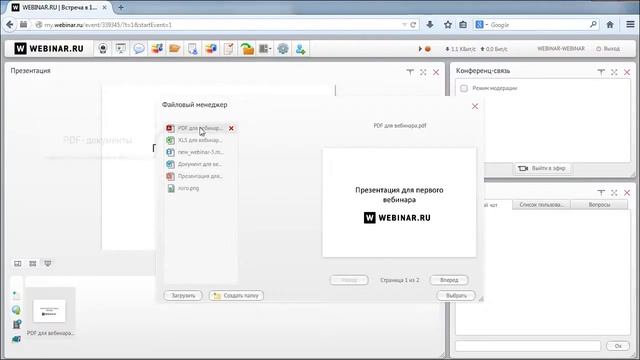Expand the Конференц-связь panel to fullscreen
The width and height of the screenshot is (640, 360).
(614, 72)
